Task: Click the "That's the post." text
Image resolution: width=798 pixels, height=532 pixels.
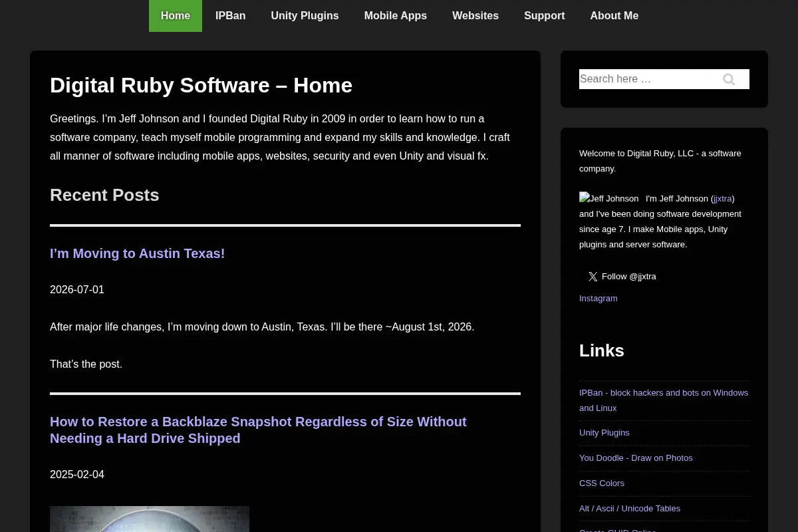Action: pyautogui.click(x=86, y=364)
